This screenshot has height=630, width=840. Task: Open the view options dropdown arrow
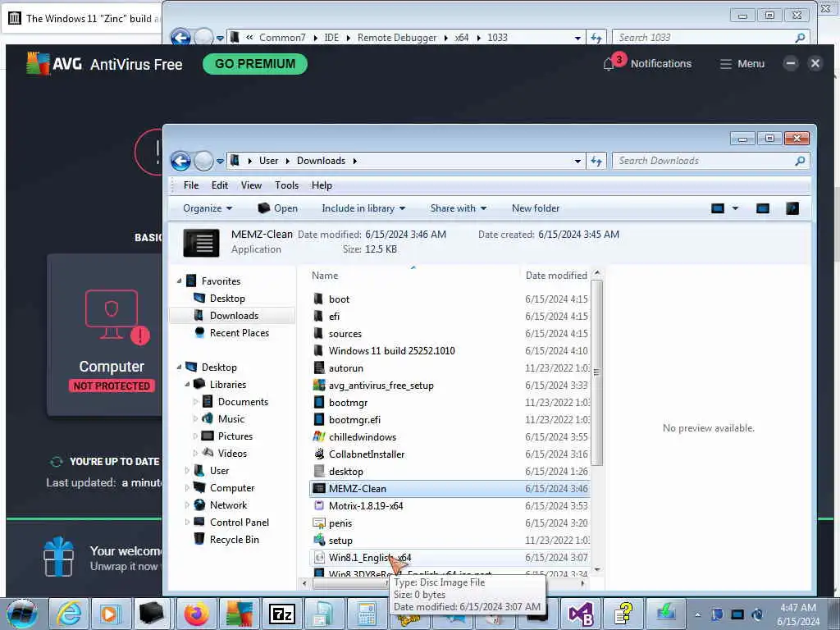pos(736,208)
